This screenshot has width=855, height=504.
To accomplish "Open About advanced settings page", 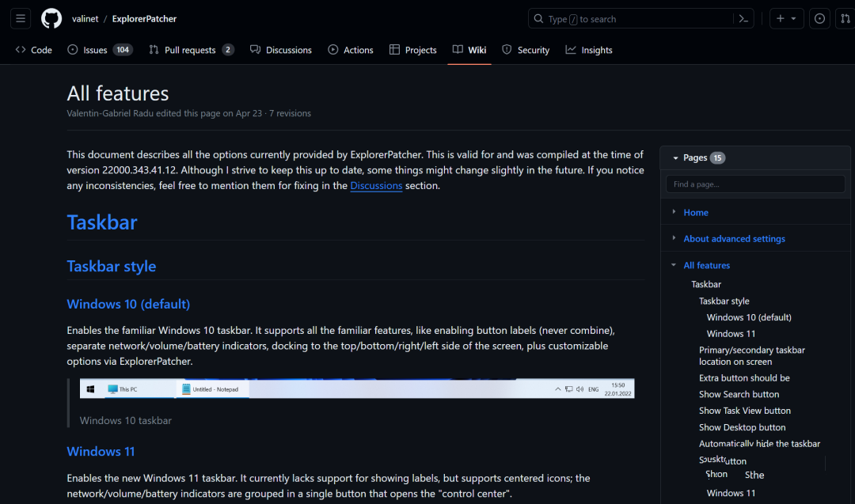I will pyautogui.click(x=734, y=239).
